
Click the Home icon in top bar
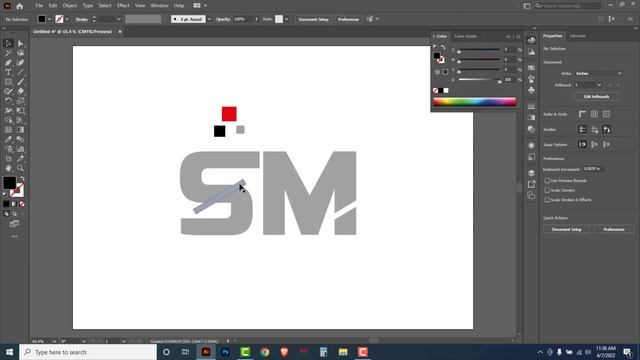[x=20, y=6]
